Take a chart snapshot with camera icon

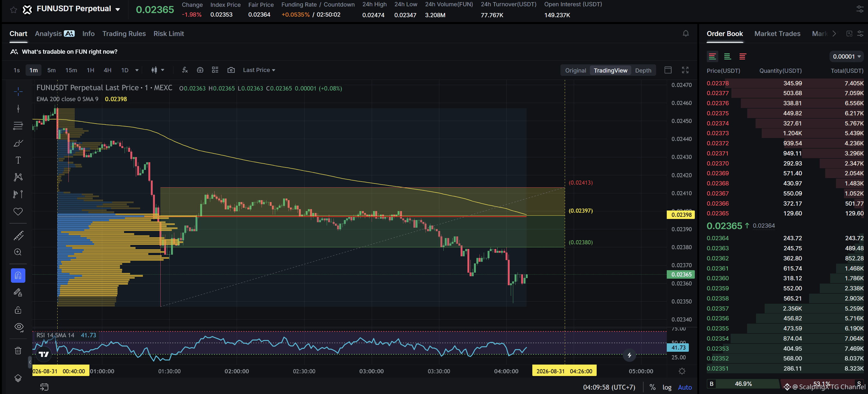pyautogui.click(x=231, y=70)
